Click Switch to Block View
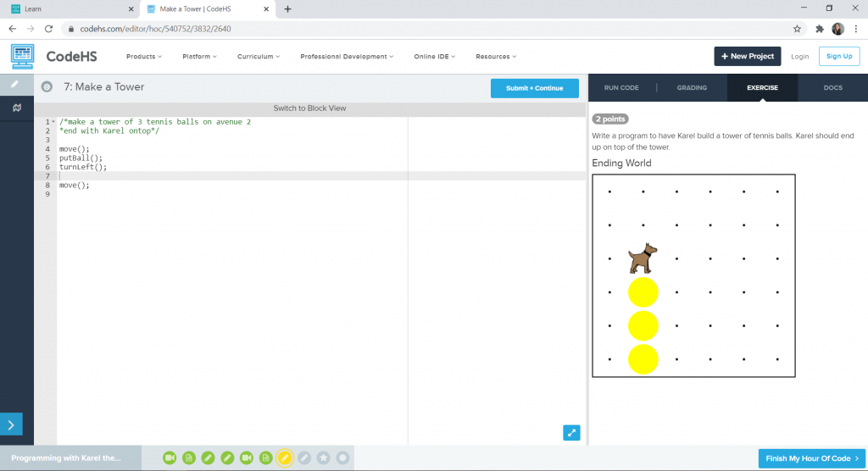This screenshot has width=868, height=471. pyautogui.click(x=309, y=108)
